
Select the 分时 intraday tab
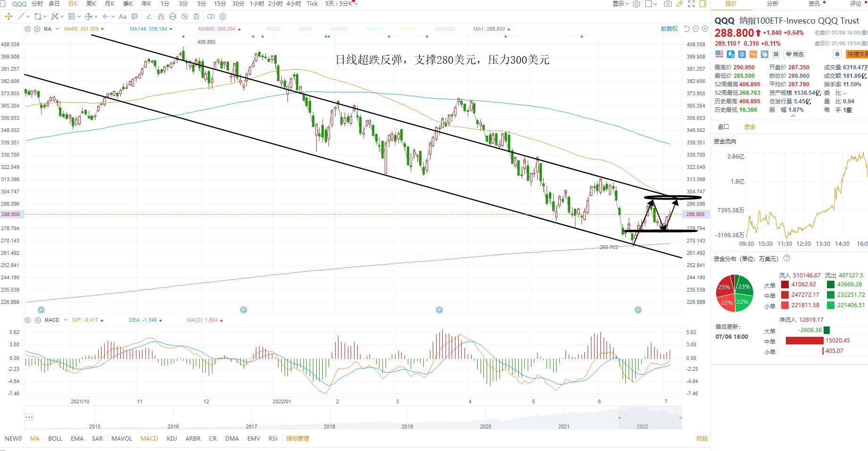37,4
